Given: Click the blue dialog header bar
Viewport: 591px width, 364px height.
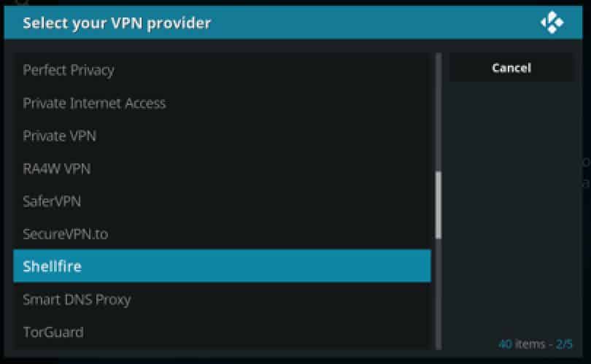Looking at the screenshot, I should pyautogui.click(x=293, y=23).
